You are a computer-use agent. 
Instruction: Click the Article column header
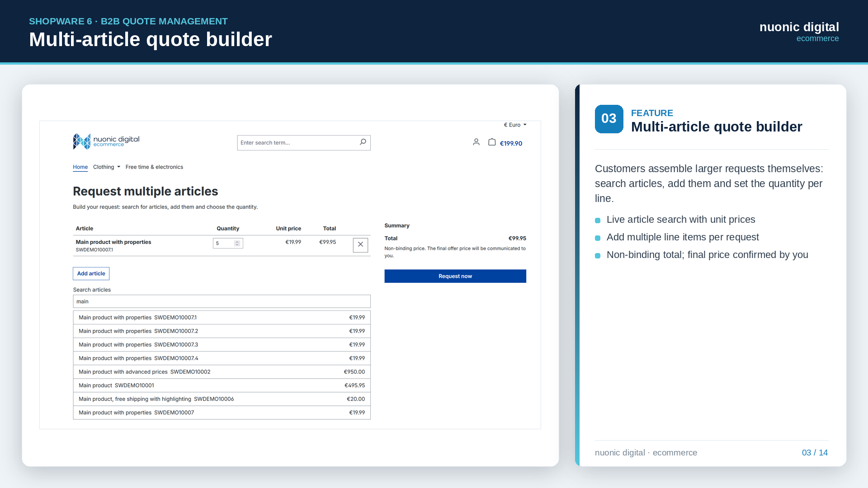(x=85, y=229)
